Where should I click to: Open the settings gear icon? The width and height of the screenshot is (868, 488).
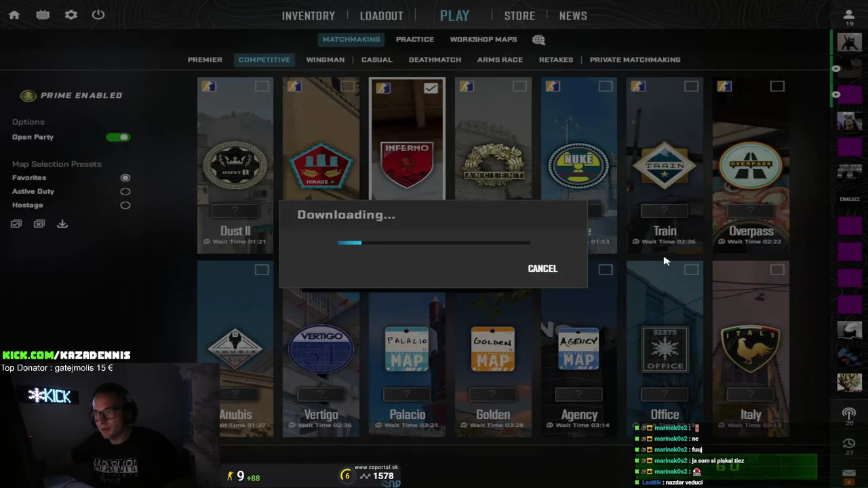tap(71, 15)
